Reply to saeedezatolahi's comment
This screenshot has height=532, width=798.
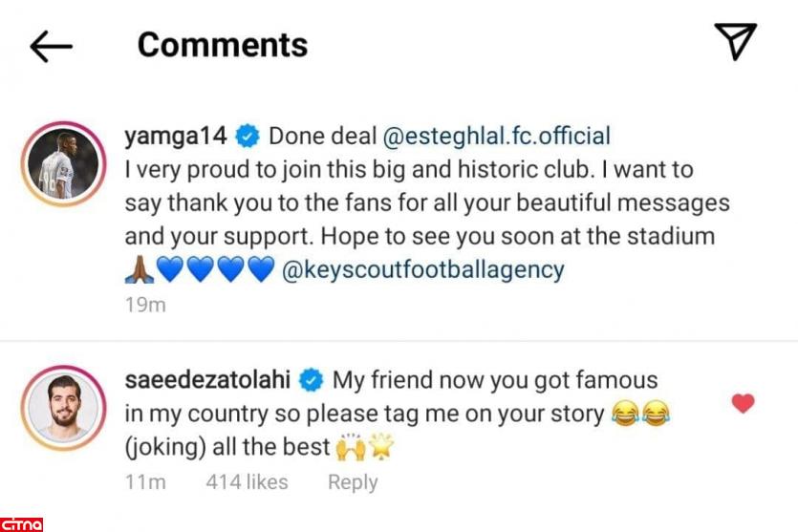coord(353,482)
